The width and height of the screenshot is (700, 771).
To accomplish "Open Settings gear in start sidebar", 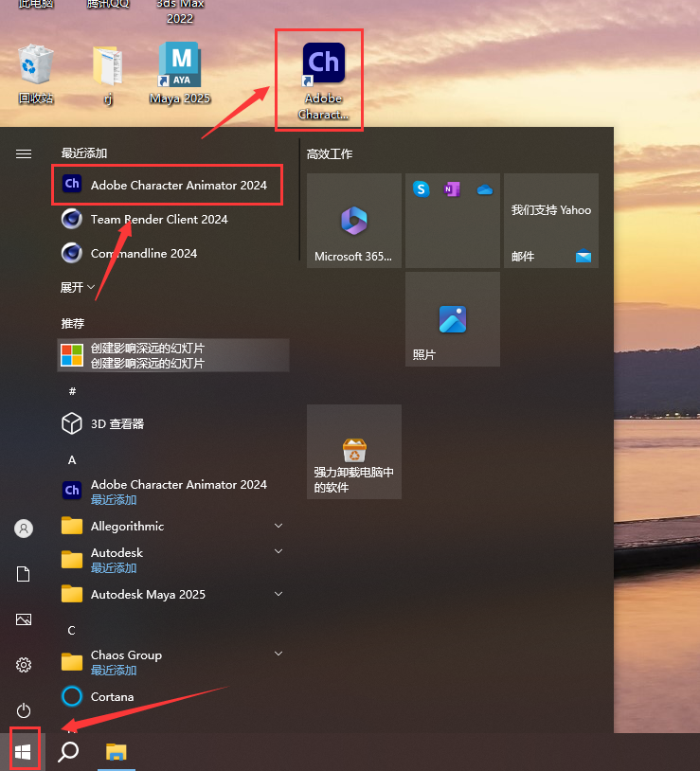I will coord(24,665).
